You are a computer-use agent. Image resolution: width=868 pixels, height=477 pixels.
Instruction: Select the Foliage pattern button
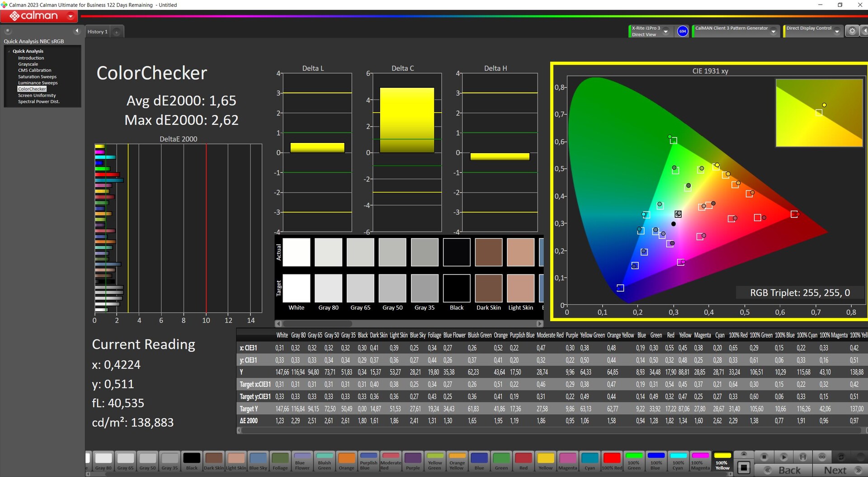(280, 461)
